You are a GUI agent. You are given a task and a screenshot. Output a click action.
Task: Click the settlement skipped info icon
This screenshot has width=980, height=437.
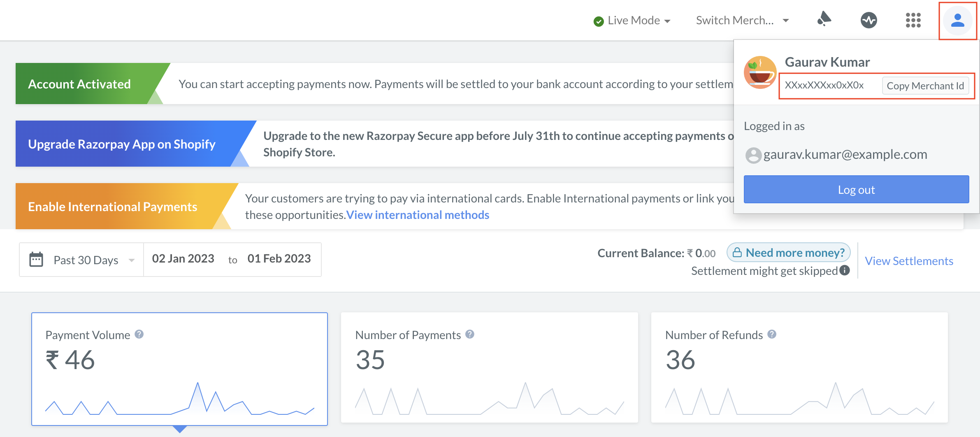[845, 270]
